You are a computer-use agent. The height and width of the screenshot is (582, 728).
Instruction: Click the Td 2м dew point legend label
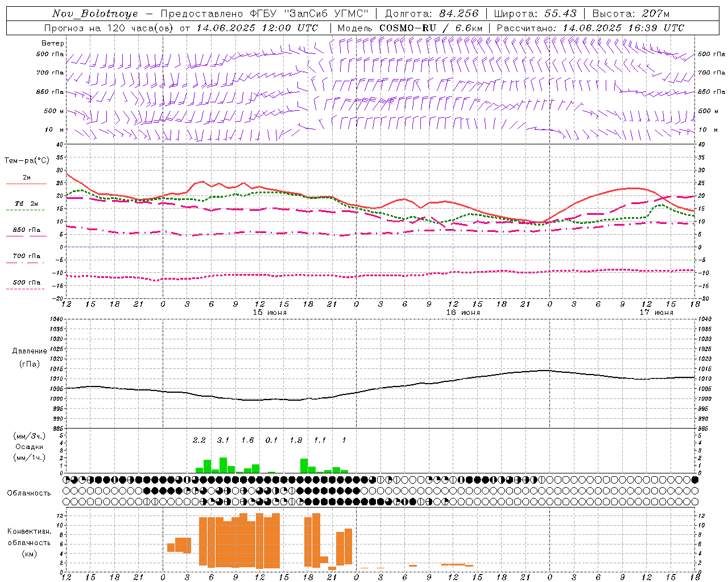click(x=27, y=203)
